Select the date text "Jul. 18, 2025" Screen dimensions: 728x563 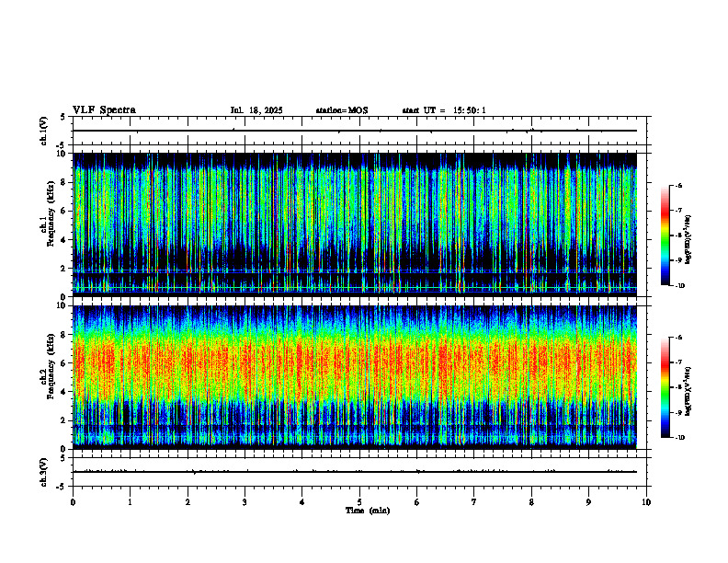pos(256,110)
